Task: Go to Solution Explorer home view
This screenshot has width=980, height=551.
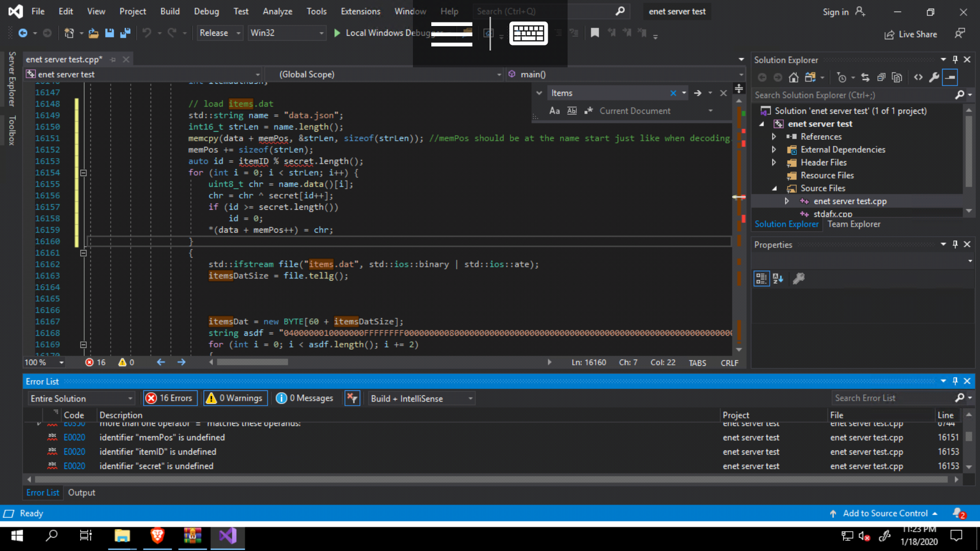Action: tap(793, 78)
